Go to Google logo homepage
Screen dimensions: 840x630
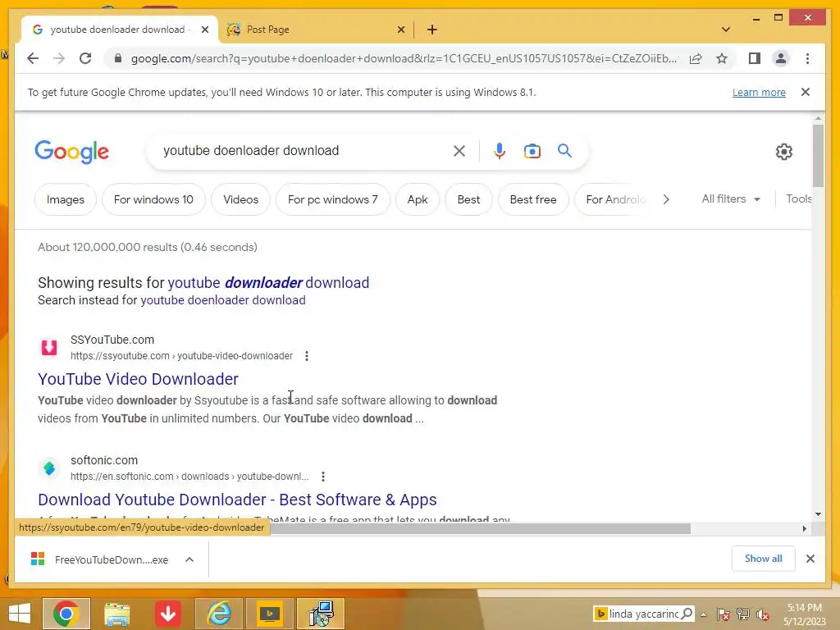tap(72, 152)
